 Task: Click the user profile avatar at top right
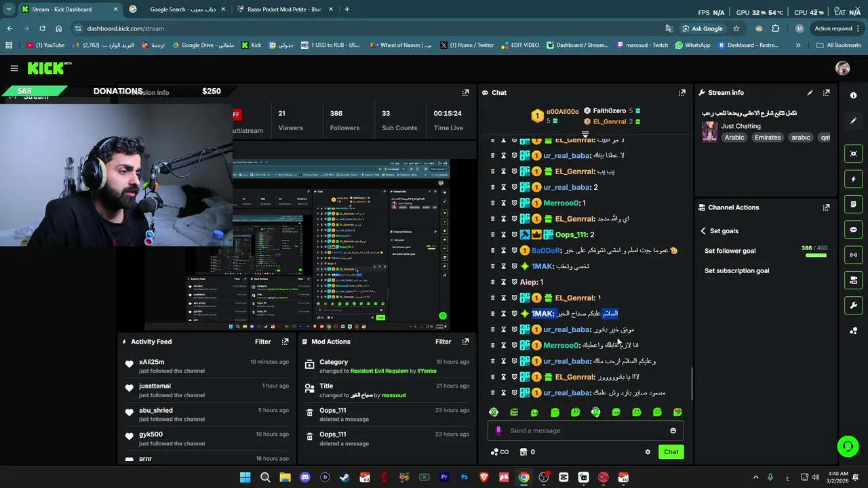pos(843,68)
